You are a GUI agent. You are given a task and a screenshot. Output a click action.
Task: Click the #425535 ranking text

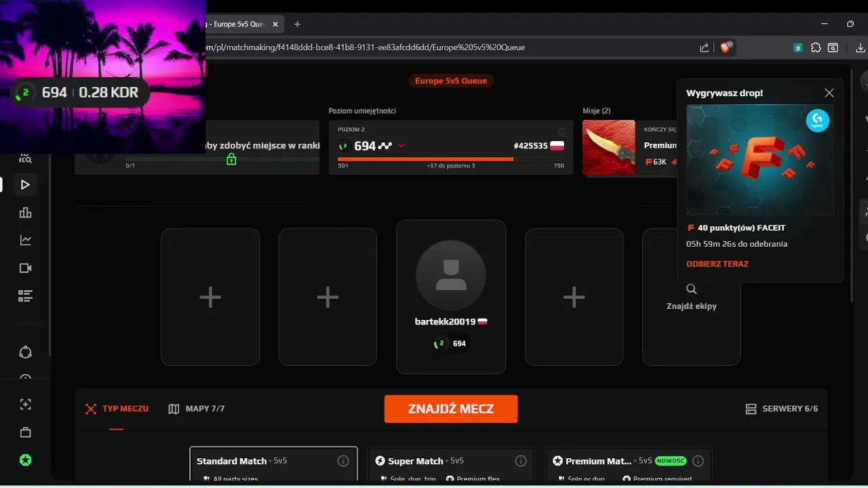(x=531, y=146)
